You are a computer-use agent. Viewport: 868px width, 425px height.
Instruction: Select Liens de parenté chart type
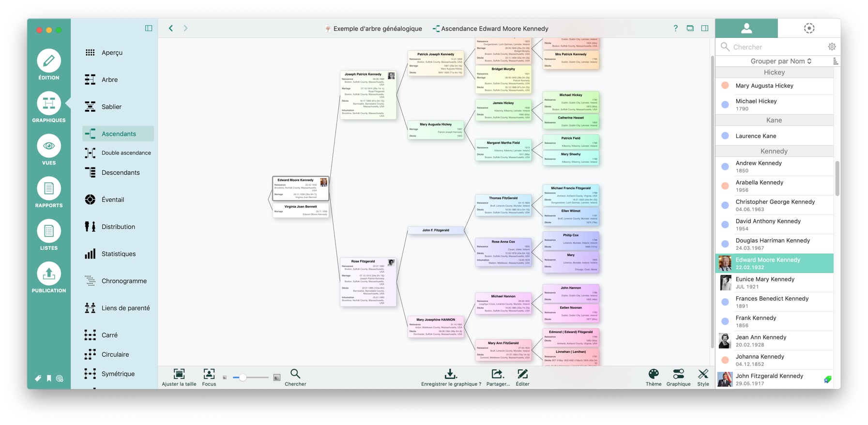coord(118,308)
